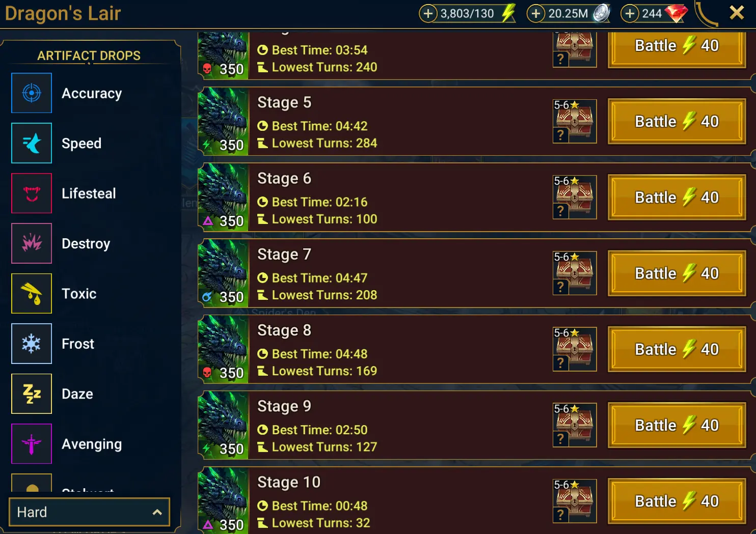This screenshot has height=534, width=756.
Task: Select the Accuracy artifact set icon
Action: [x=32, y=93]
